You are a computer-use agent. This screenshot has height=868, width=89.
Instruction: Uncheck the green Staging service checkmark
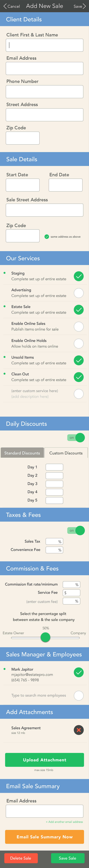click(79, 276)
